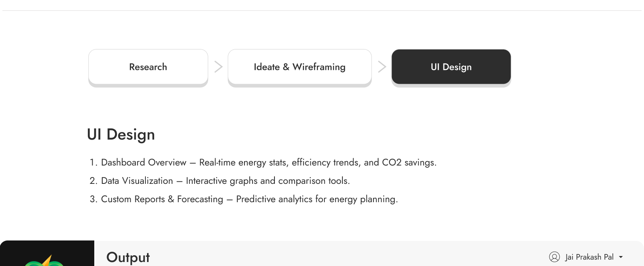Screen dimensions: 644x266
Task: Click the text 'Interactive graphs and comparison tools'
Action: 268,181
